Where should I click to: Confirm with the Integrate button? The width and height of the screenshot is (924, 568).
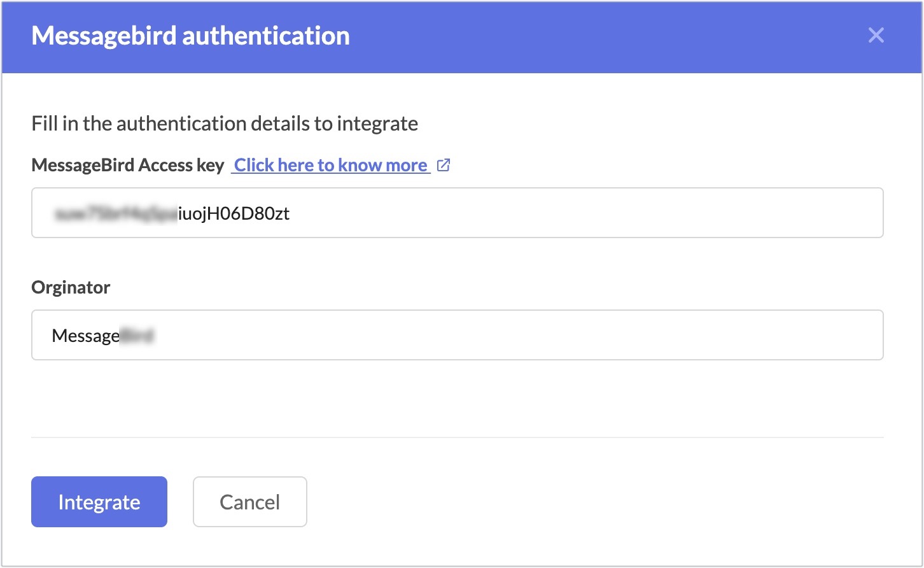click(x=99, y=502)
